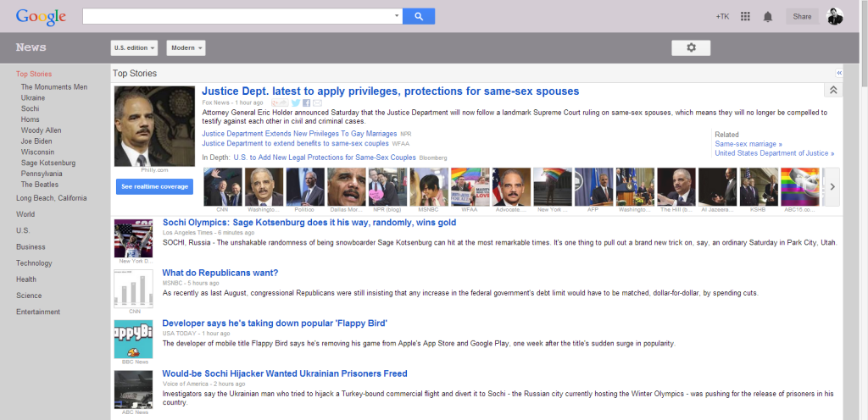Open the Ukraine topic
The height and width of the screenshot is (420, 868).
pyautogui.click(x=33, y=98)
